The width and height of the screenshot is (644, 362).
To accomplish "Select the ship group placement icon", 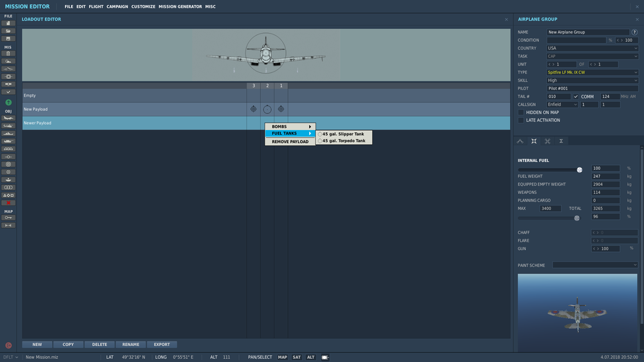I will 8,133.
